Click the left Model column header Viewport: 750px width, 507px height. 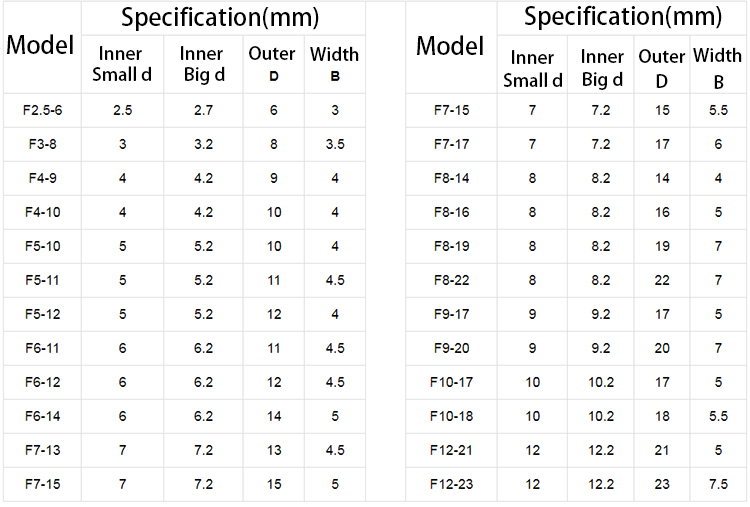click(40, 45)
